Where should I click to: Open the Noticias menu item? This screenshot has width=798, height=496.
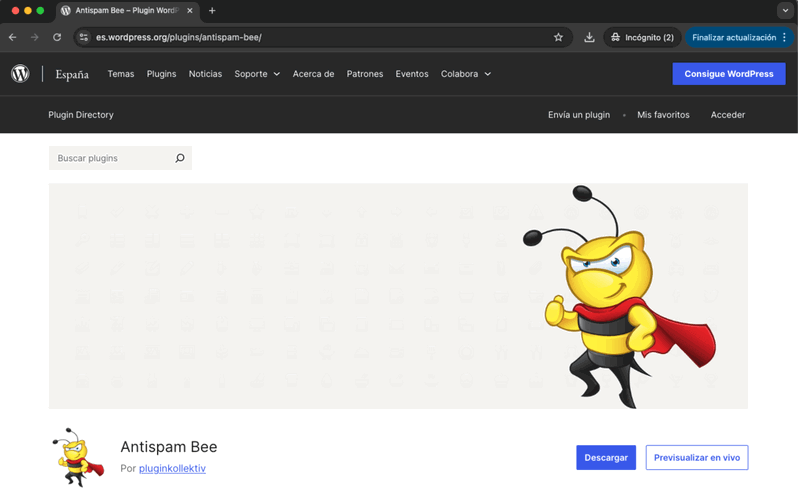205,74
